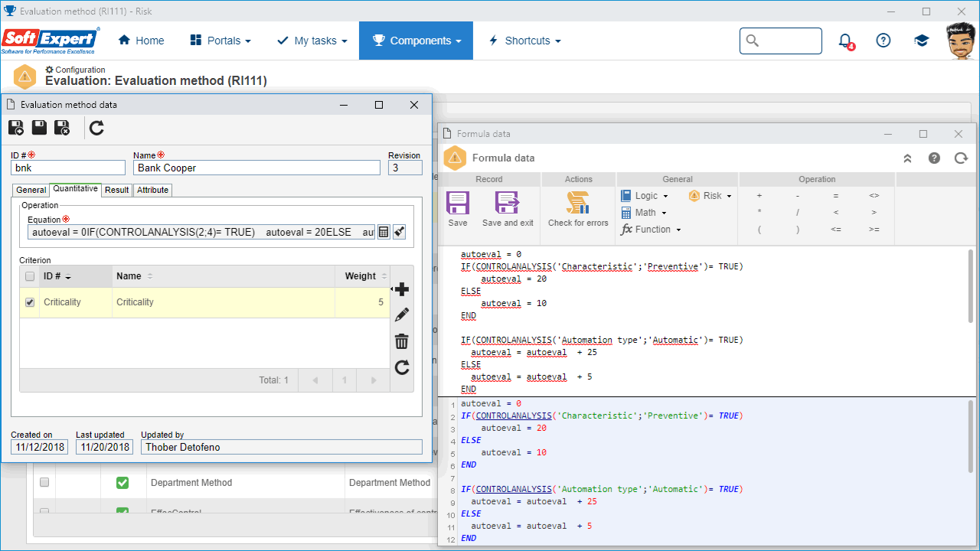
Task: Add a new criterion with plus icon
Action: point(401,289)
